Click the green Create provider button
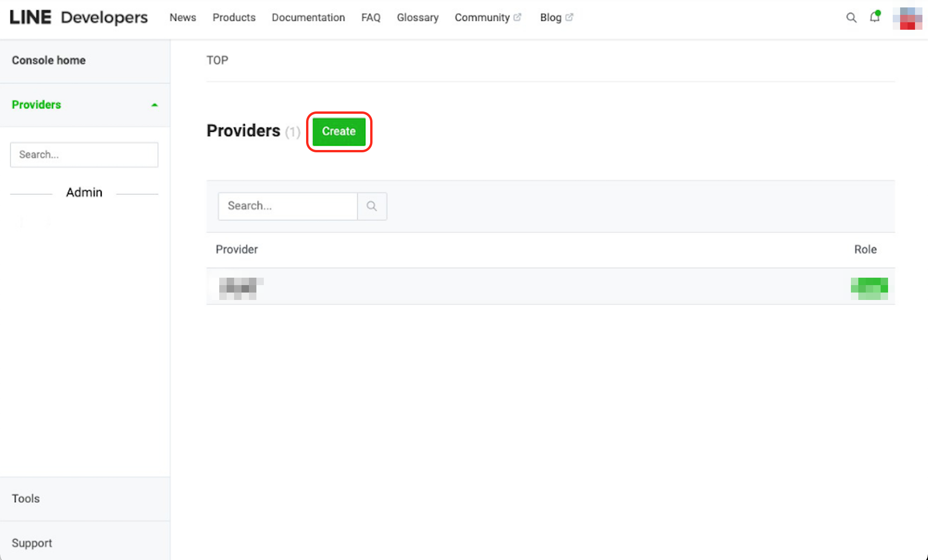The image size is (928, 560). tap(339, 131)
